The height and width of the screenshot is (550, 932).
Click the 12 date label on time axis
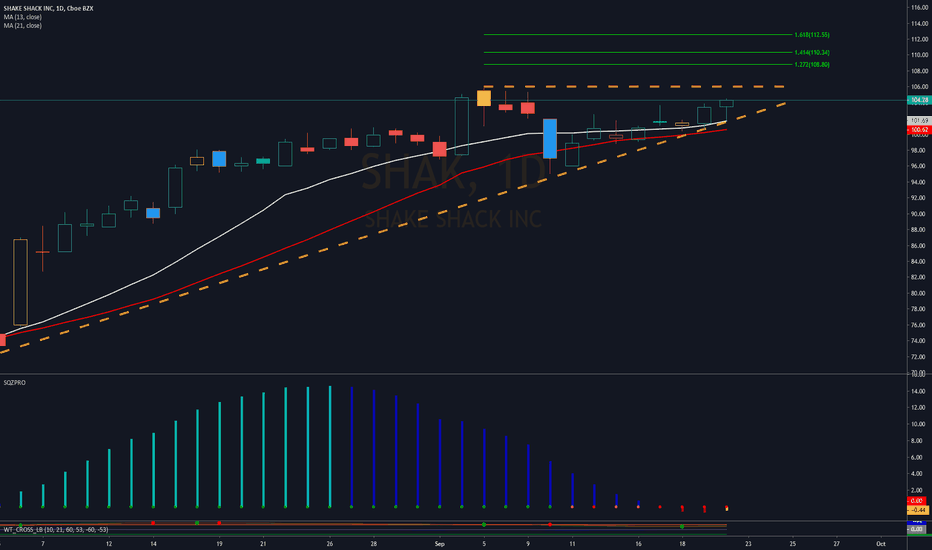tap(109, 543)
